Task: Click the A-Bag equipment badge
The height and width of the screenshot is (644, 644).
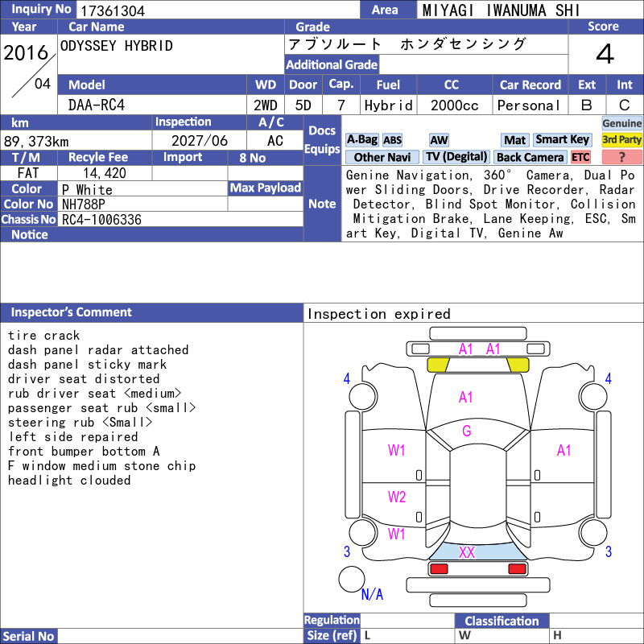Action: 361,140
